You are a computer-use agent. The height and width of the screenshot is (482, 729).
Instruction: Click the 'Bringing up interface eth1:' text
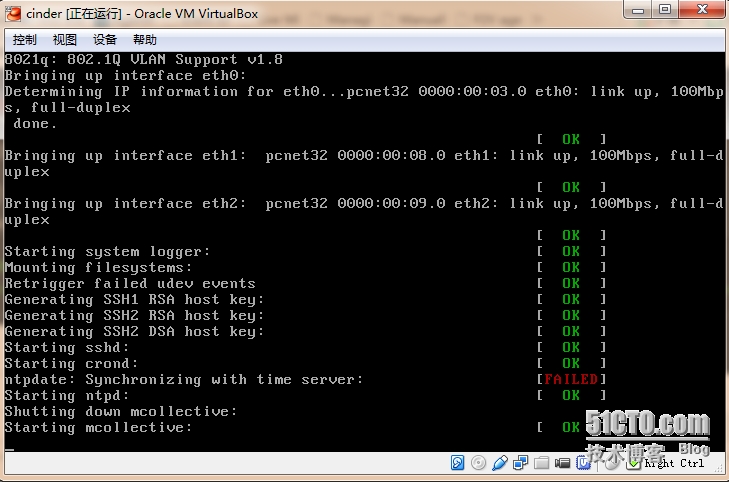coord(125,155)
